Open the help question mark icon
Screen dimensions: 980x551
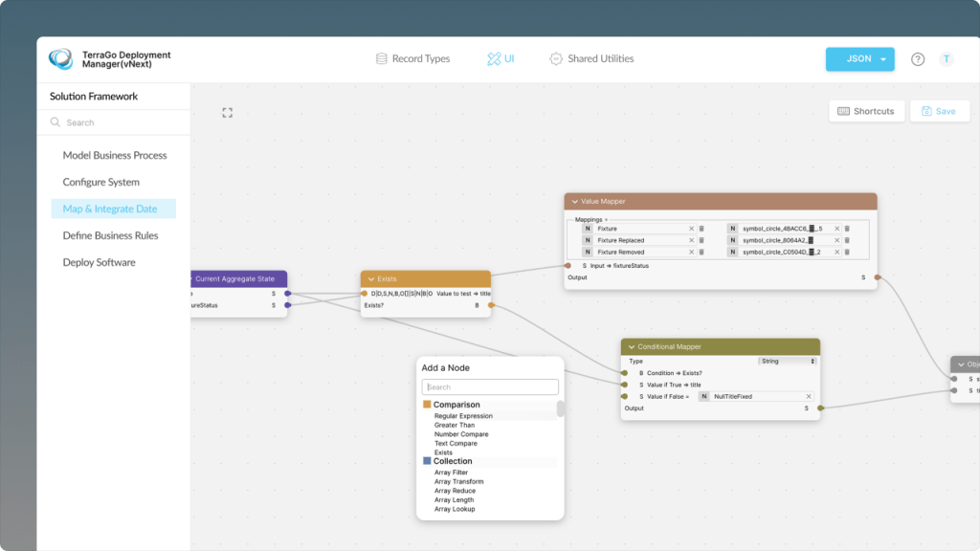917,59
